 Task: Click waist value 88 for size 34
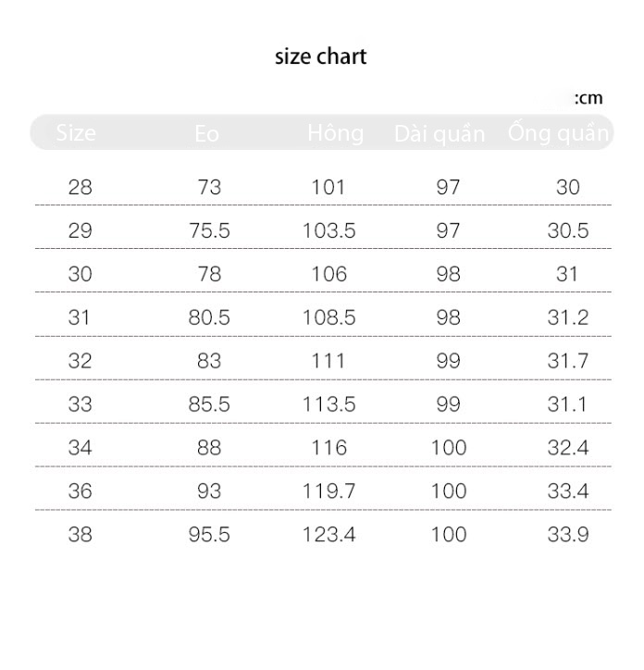click(209, 448)
